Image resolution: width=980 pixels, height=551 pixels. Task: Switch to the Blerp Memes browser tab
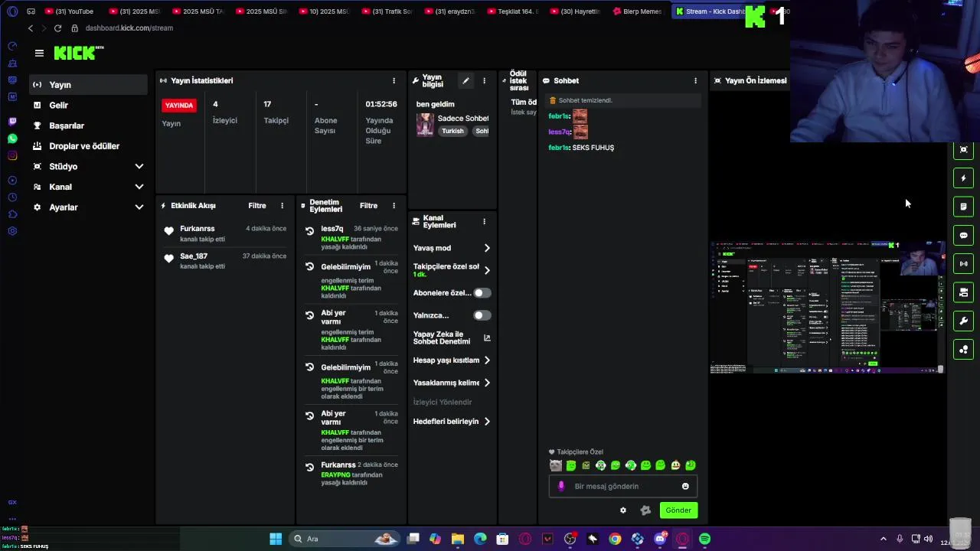(637, 11)
